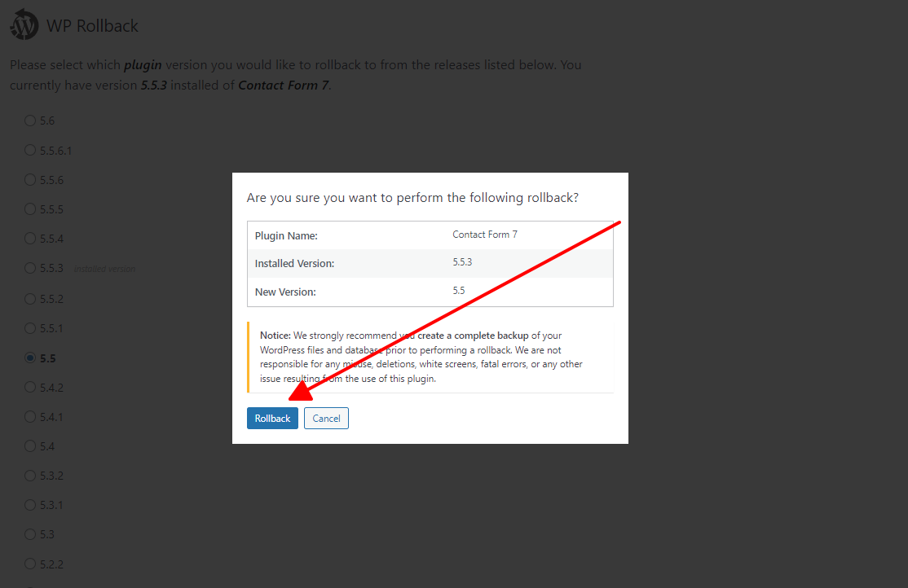Screen dimensions: 908x588
Task: Click installed version value 5.5.3 in dialog
Action: pyautogui.click(x=462, y=262)
